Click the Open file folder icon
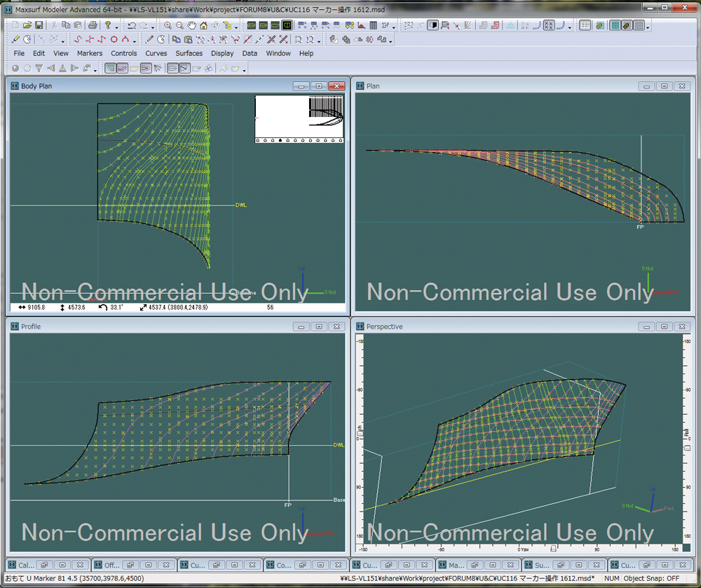This screenshot has width=701, height=588. click(28, 26)
